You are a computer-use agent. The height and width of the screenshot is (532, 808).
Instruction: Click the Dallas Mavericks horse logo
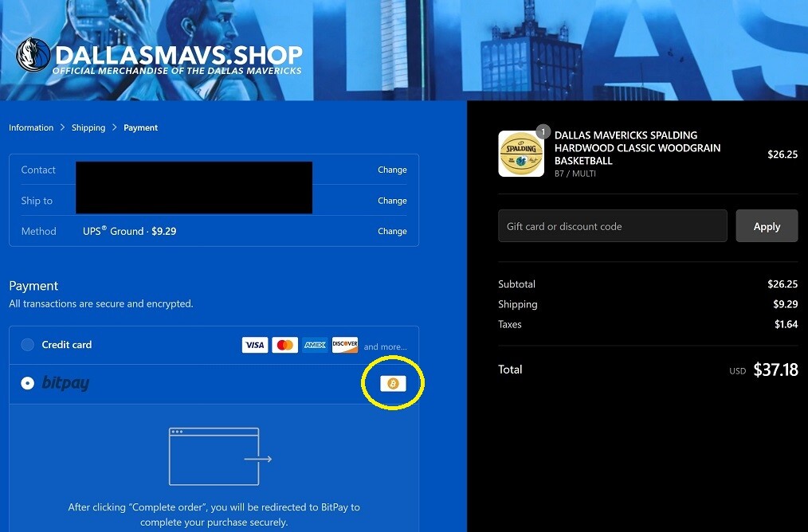33,55
